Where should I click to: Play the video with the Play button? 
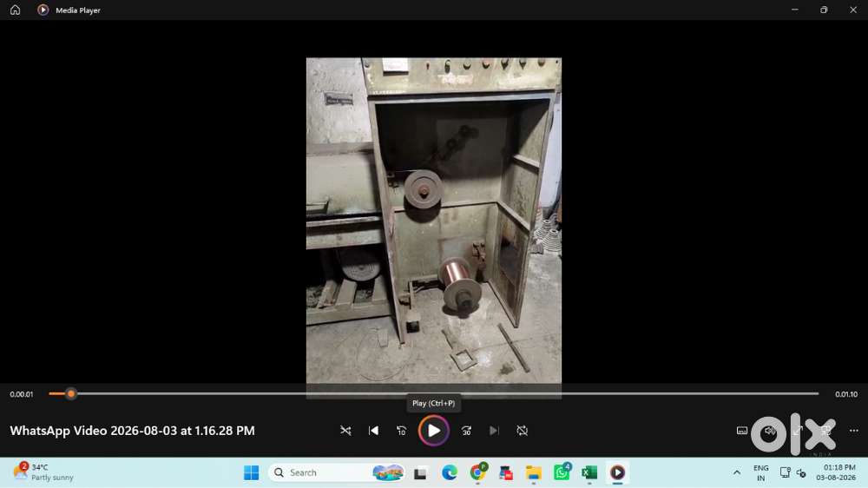(x=433, y=431)
